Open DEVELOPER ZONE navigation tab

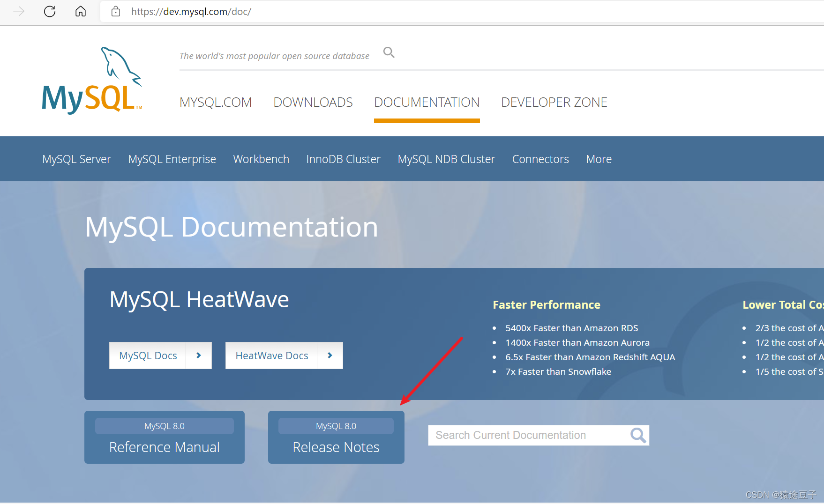[x=554, y=102]
